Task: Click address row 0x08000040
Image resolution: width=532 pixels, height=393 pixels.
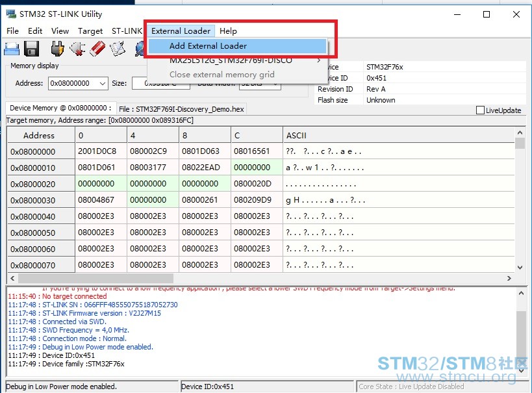Action: click(41, 216)
